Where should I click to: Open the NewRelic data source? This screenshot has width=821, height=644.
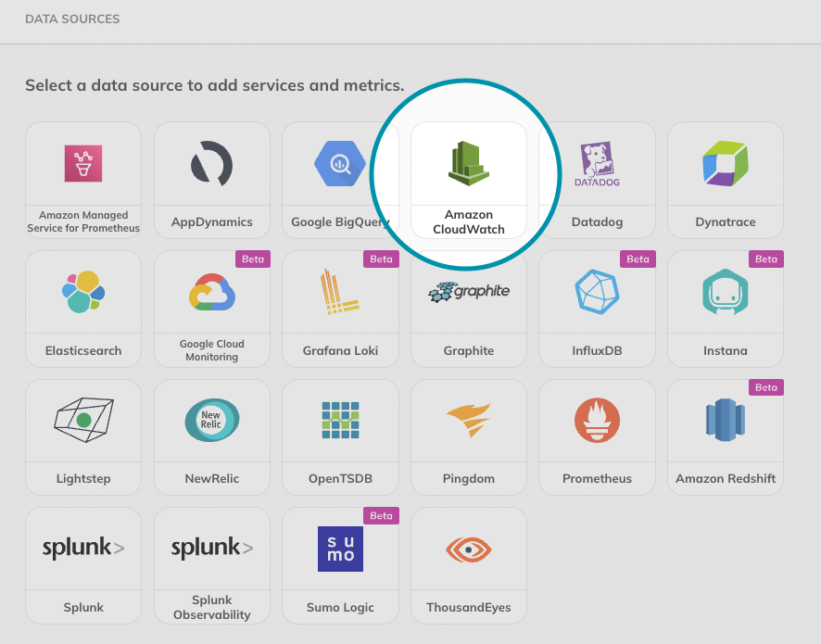point(211,436)
